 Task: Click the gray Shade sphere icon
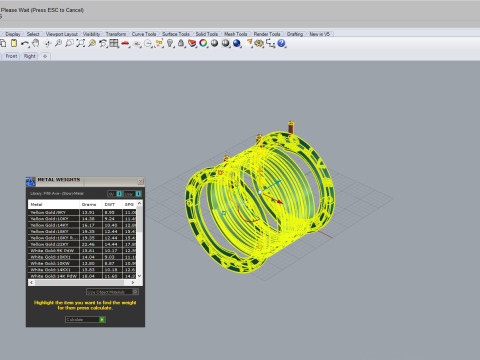pyautogui.click(x=214, y=43)
